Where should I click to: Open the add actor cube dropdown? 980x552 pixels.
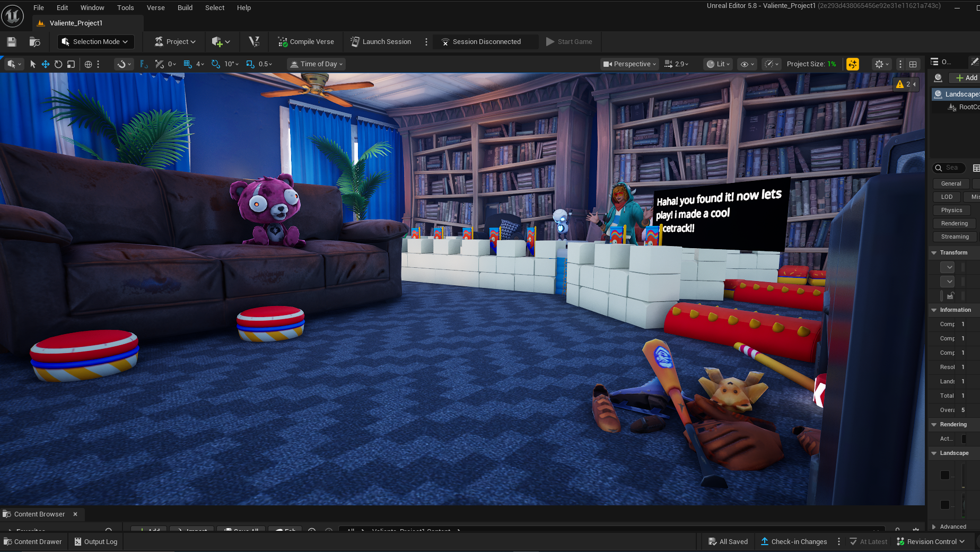pos(221,42)
